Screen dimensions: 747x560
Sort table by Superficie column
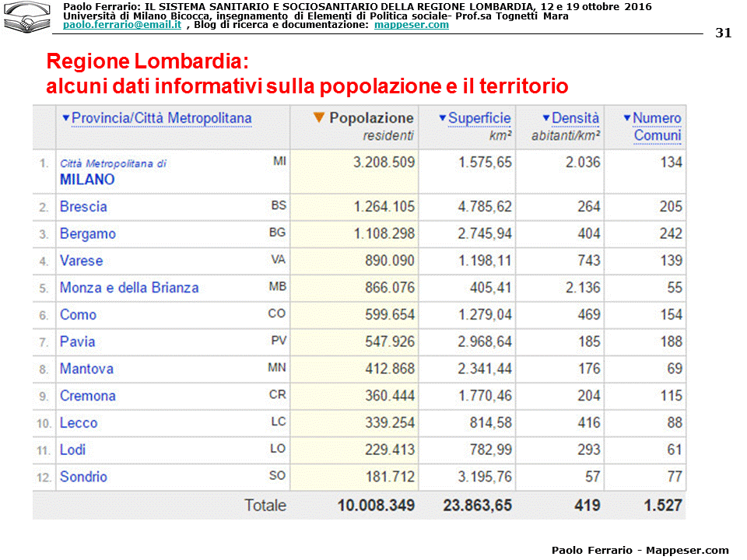[479, 118]
